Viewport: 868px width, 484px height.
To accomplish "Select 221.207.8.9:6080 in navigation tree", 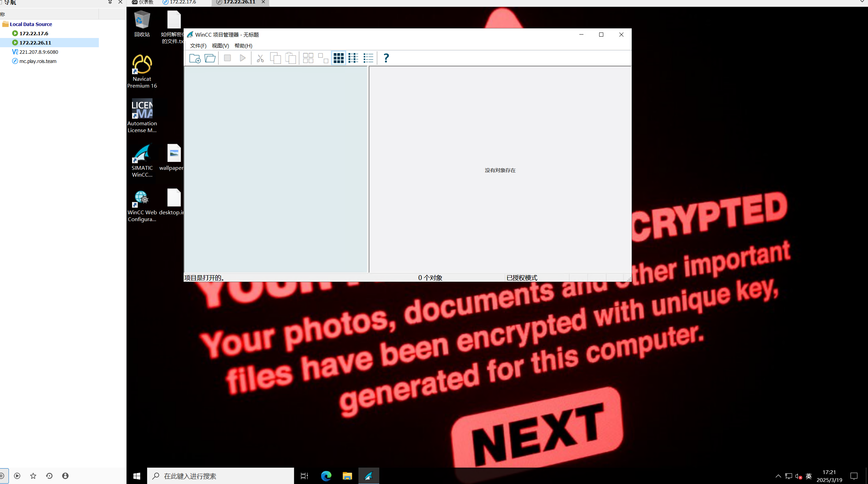I will coord(39,52).
